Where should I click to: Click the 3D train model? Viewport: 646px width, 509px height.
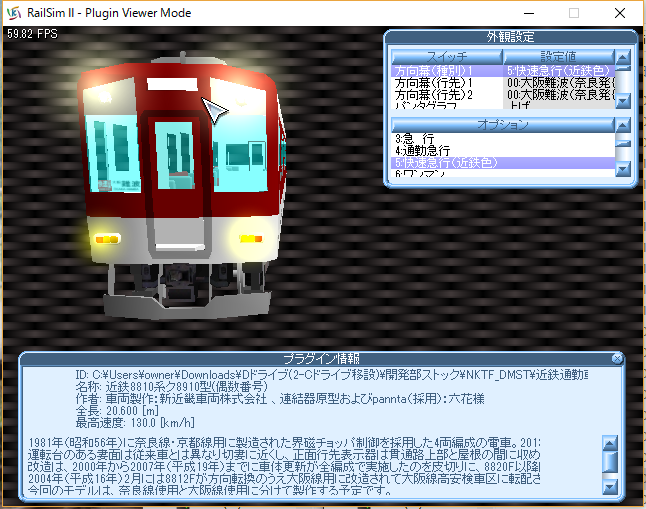pos(181,185)
